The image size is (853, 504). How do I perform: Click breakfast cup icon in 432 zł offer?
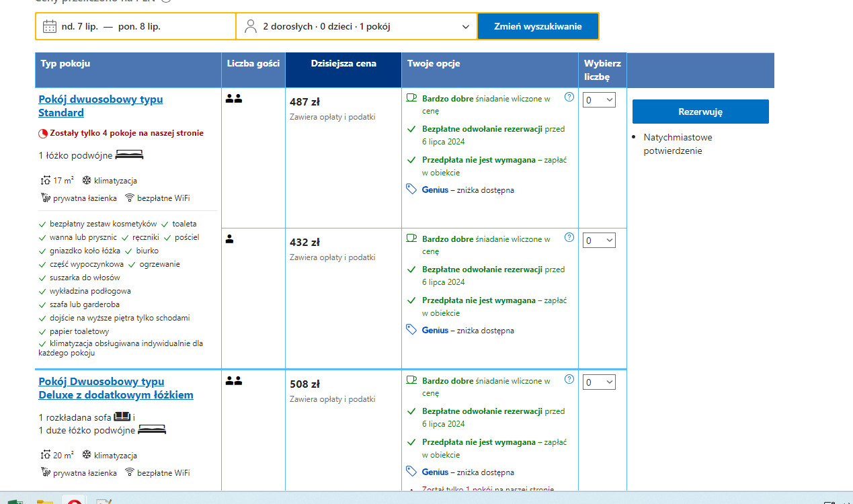point(411,238)
